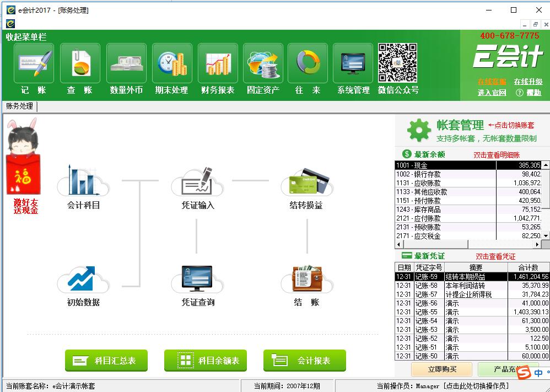Open the 结账 wallet icon
Screen dimensions: 550x392
pyautogui.click(x=308, y=279)
